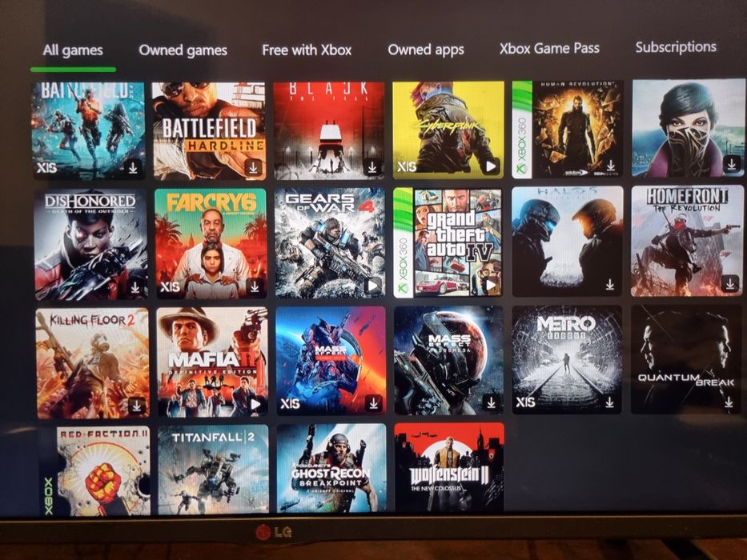Image resolution: width=747 pixels, height=560 pixels.
Task: Click download icon on Metro Exodus tile
Action: [609, 402]
